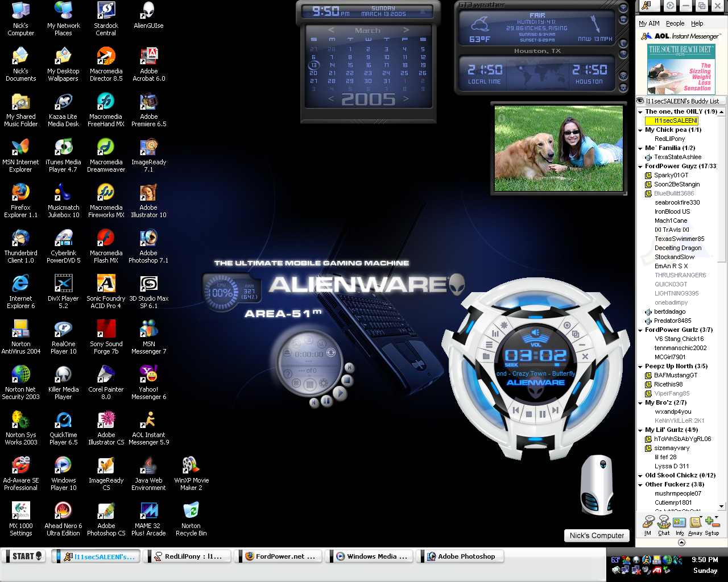Click the AIM running man tray icon
The image size is (728, 582).
(647, 560)
